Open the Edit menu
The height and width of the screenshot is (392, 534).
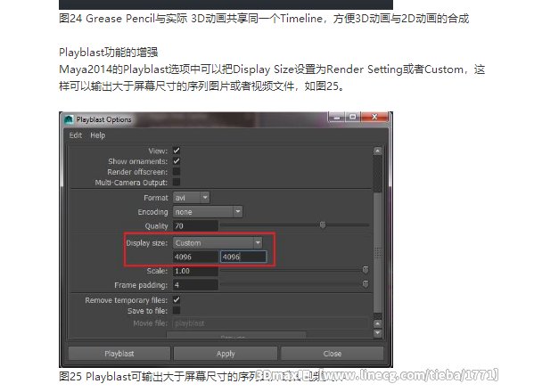(76, 135)
